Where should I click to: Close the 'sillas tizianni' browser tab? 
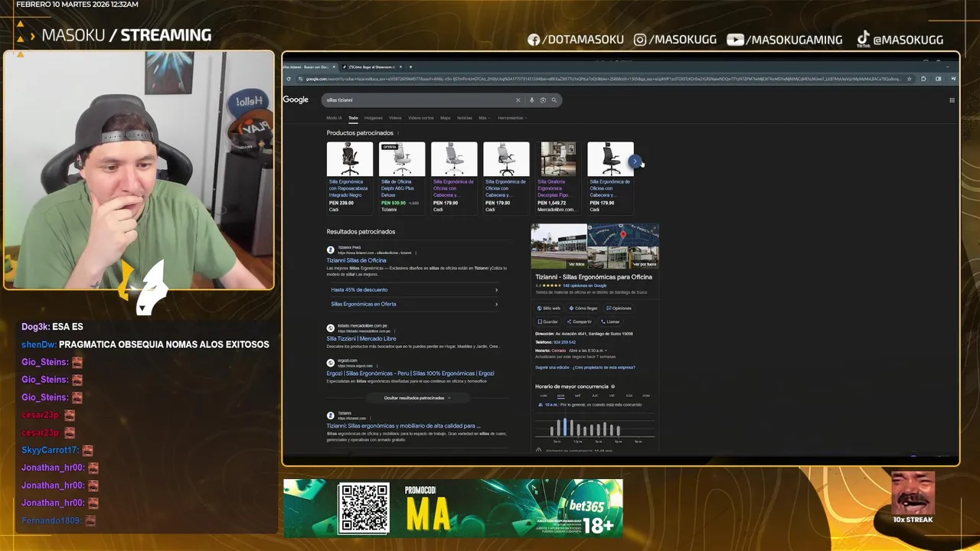click(334, 67)
